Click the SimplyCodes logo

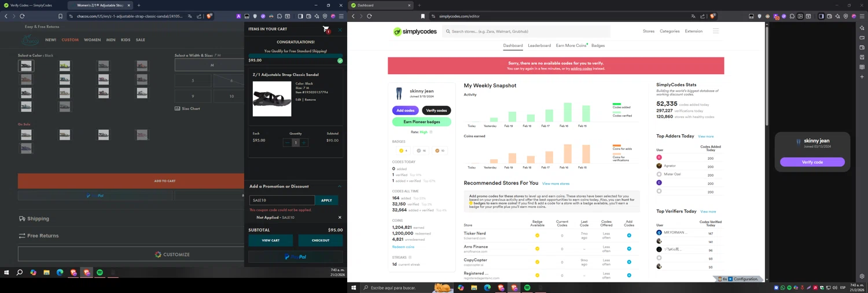414,31
